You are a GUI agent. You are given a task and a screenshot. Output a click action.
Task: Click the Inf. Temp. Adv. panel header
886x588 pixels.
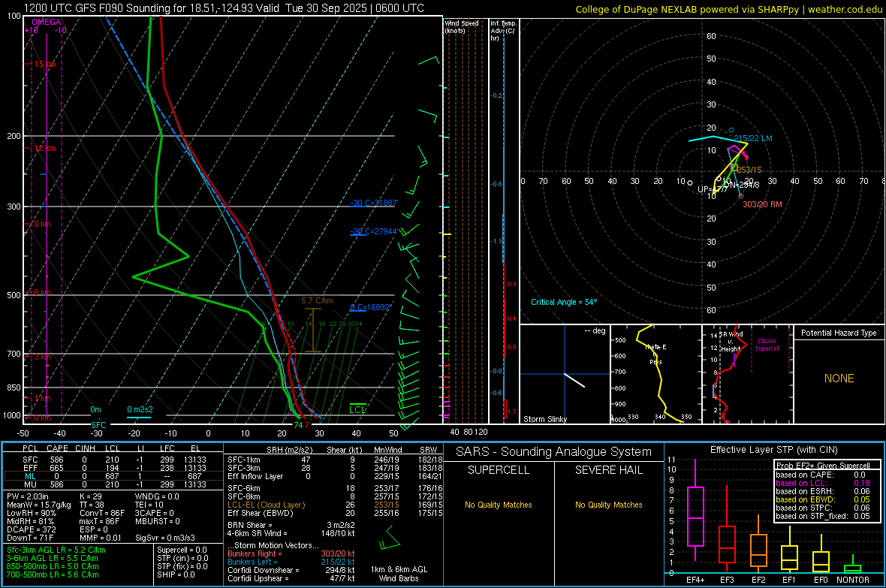[x=504, y=31]
